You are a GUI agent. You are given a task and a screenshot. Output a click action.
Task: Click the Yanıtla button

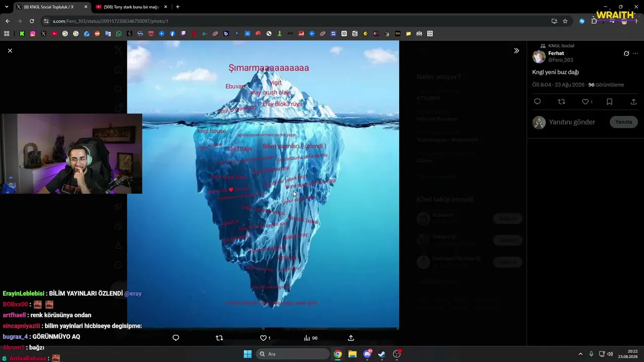[624, 122]
